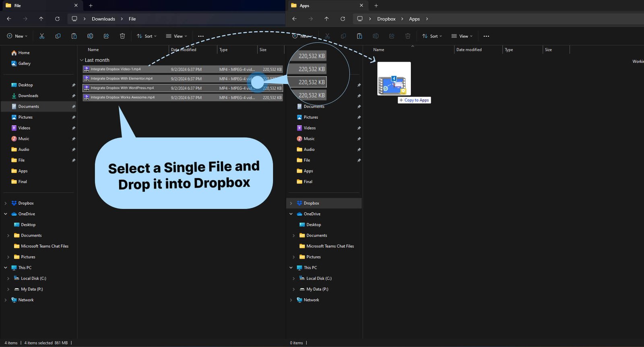Open New dropdown in File window

[x=17, y=36]
